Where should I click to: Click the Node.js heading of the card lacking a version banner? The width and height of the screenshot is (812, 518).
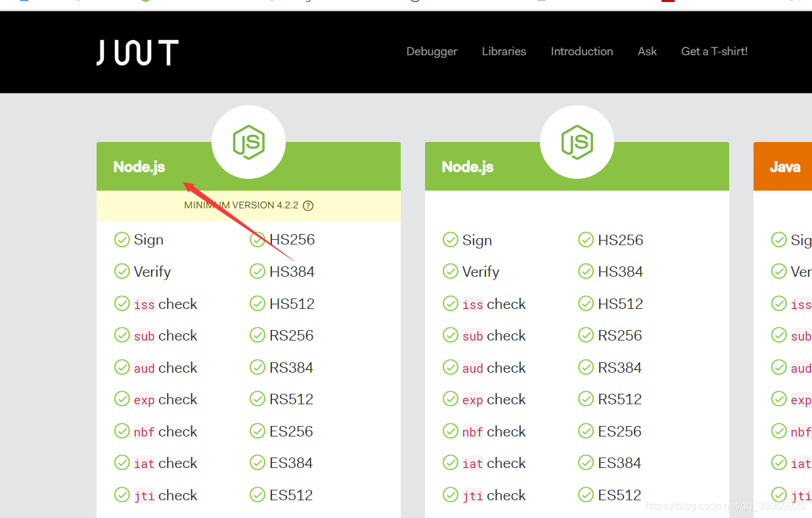coord(468,167)
